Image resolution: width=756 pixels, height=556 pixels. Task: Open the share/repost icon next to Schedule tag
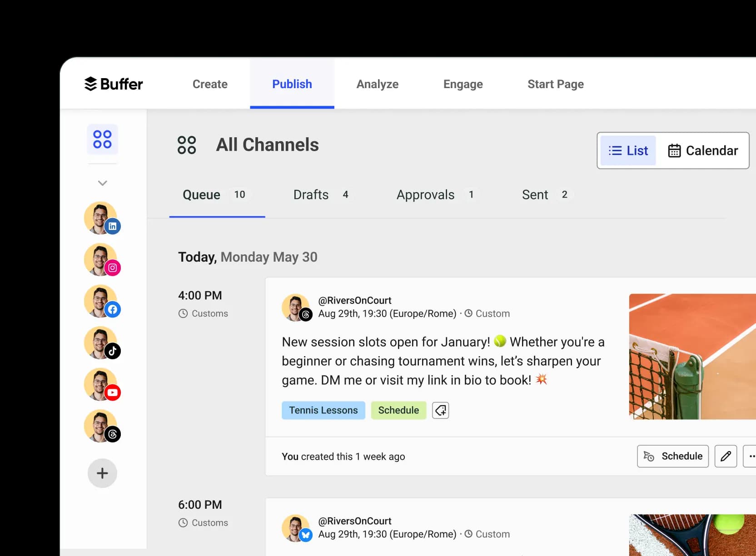pyautogui.click(x=440, y=410)
